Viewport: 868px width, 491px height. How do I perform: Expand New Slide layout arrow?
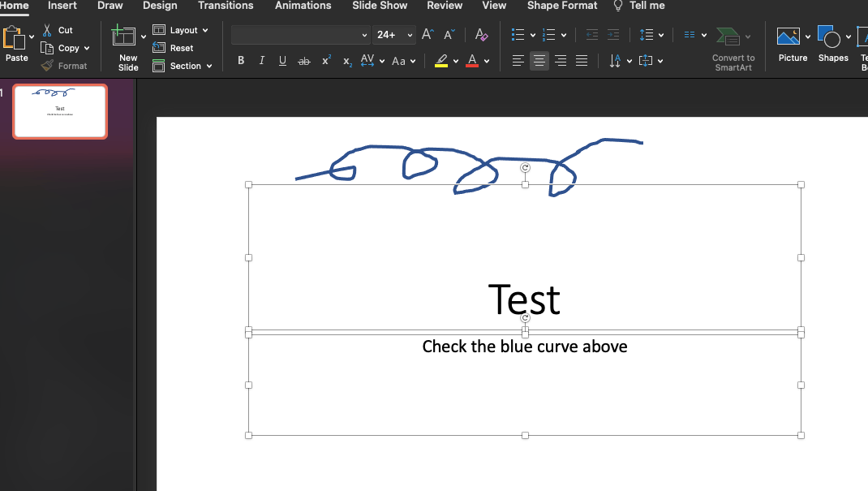click(x=144, y=37)
